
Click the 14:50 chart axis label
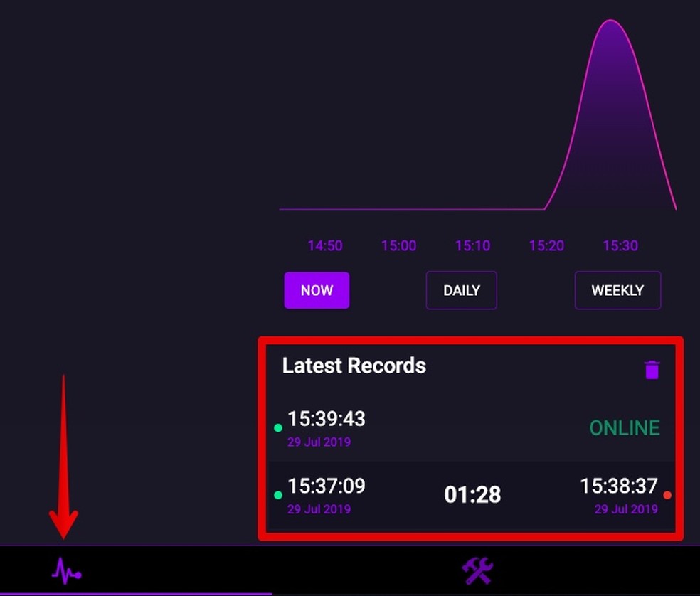pyautogui.click(x=325, y=246)
